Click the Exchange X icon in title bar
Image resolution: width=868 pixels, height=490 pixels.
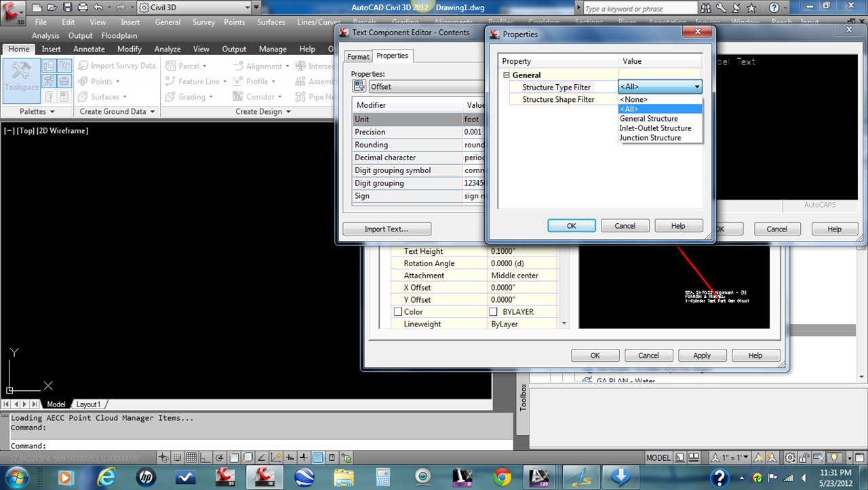tap(737, 8)
